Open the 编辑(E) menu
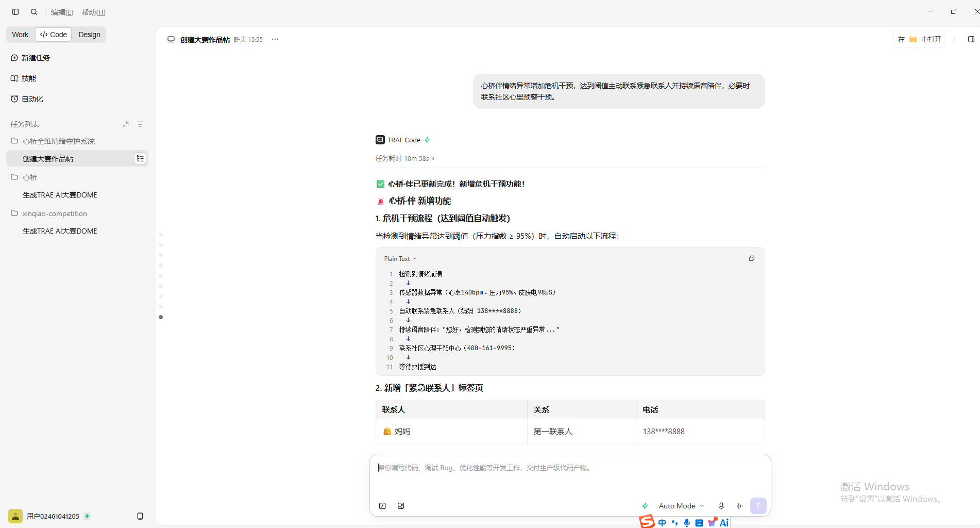The height and width of the screenshot is (528, 980). tap(62, 12)
